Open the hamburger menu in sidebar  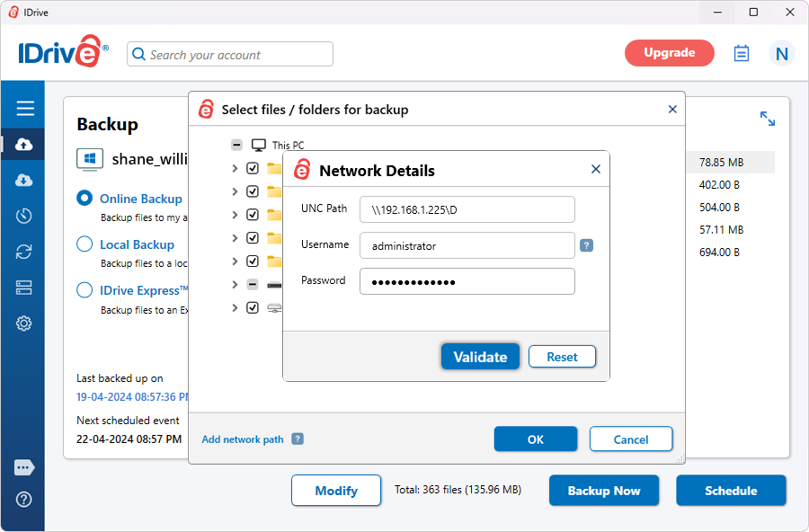(x=25, y=109)
